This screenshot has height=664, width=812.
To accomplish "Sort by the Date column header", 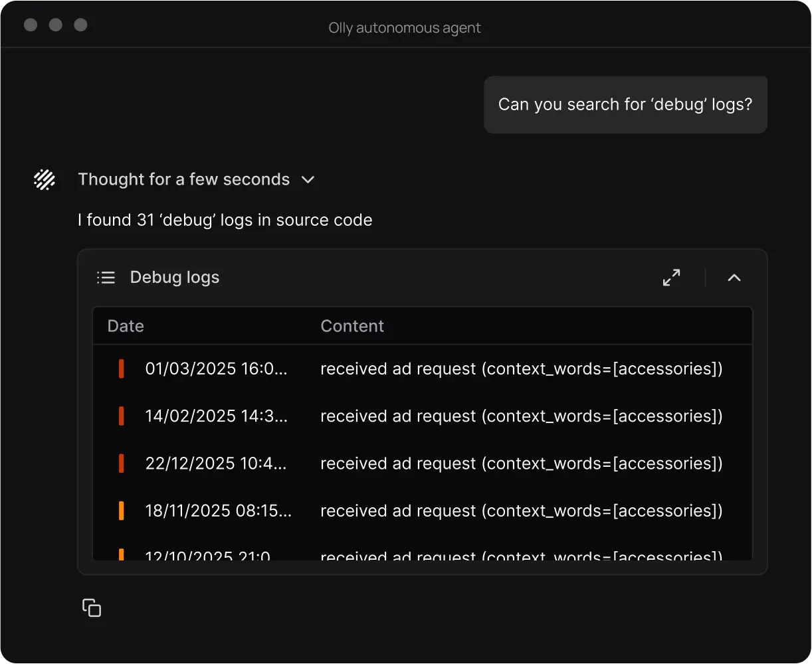I will point(126,326).
